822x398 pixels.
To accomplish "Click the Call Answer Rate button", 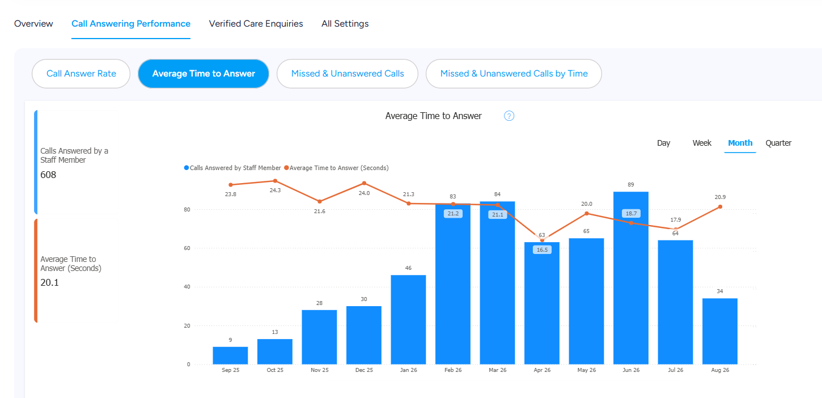I will [x=81, y=73].
